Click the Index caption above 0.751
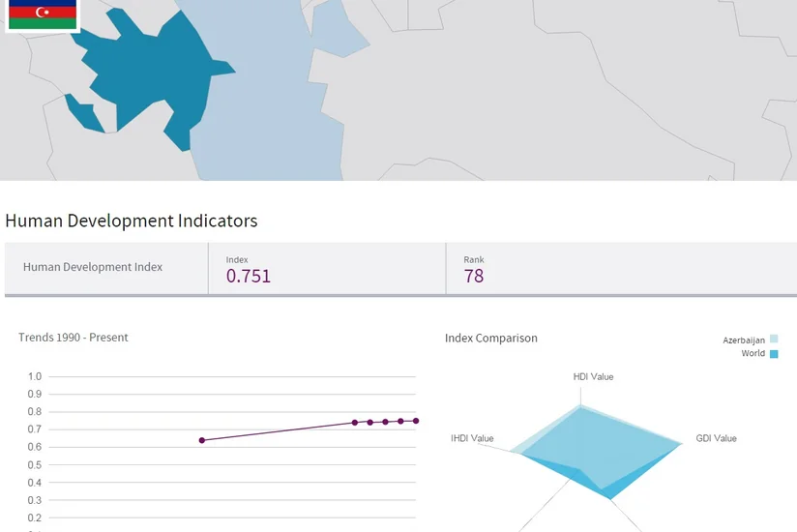Screen dimensions: 797x532 237,259
